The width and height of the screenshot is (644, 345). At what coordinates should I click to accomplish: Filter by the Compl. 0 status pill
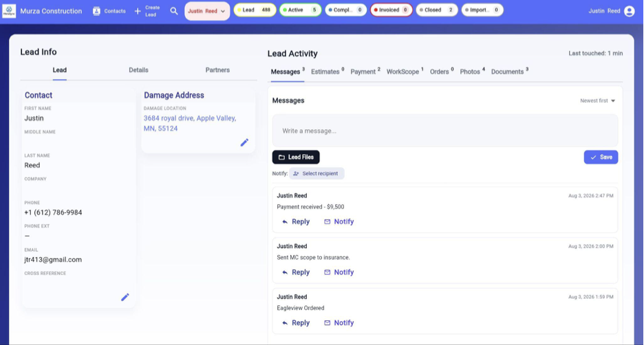point(346,10)
